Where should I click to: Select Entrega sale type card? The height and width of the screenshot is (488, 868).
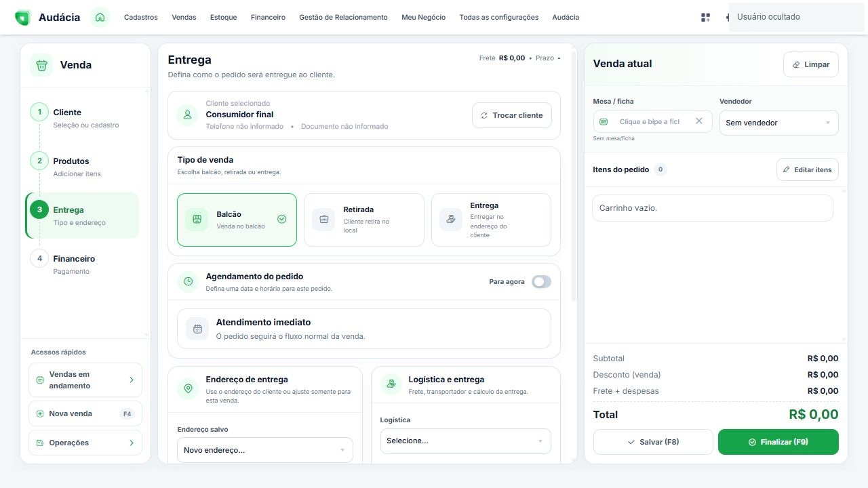point(491,220)
